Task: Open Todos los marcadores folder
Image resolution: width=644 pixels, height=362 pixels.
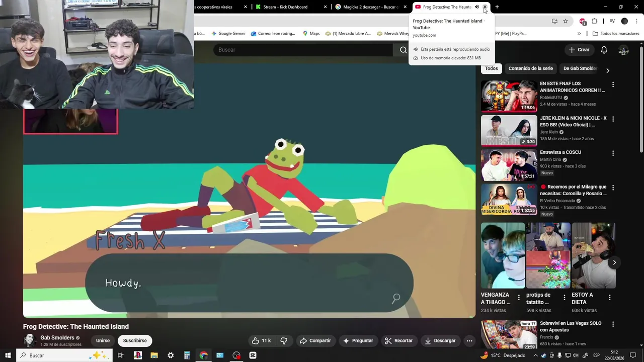Action: [x=616, y=34]
